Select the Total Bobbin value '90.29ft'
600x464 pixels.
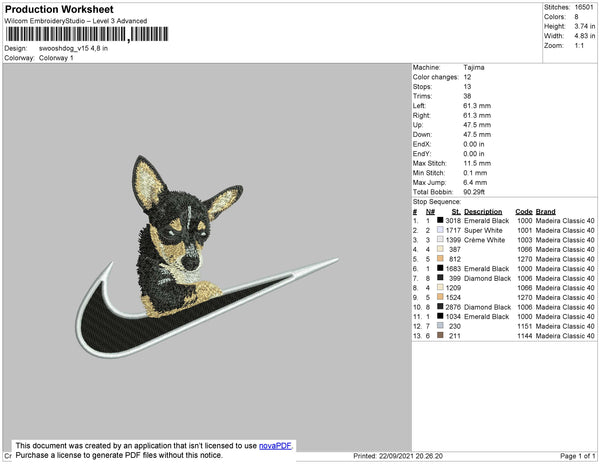coord(474,192)
